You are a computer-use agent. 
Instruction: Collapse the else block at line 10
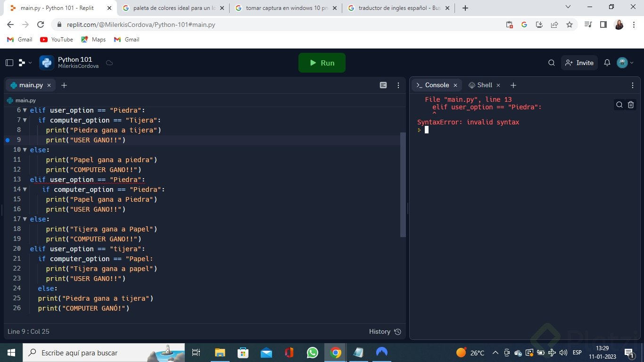pyautogui.click(x=25, y=150)
